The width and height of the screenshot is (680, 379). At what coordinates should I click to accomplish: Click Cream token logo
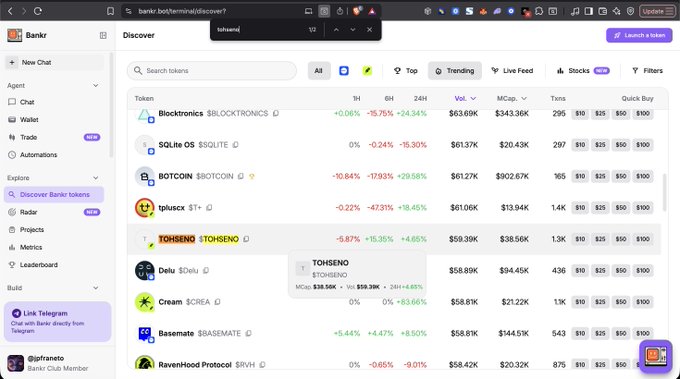(x=144, y=302)
